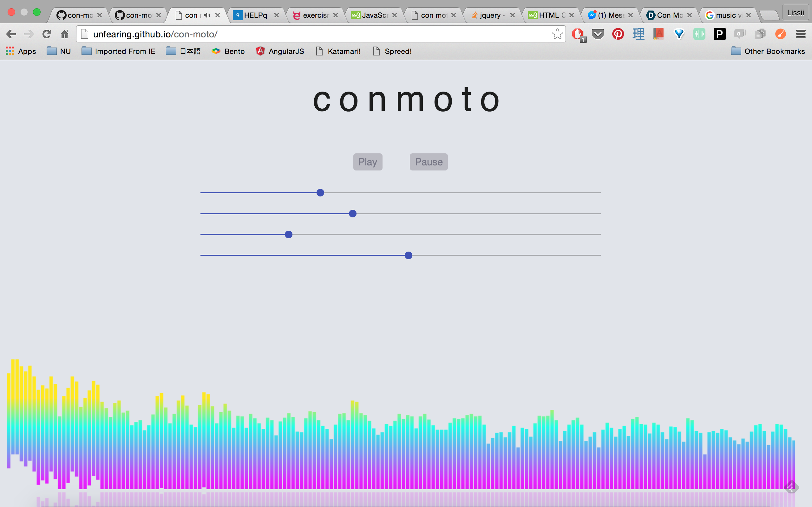Click the black P extension icon
The image size is (812, 507).
(x=719, y=34)
